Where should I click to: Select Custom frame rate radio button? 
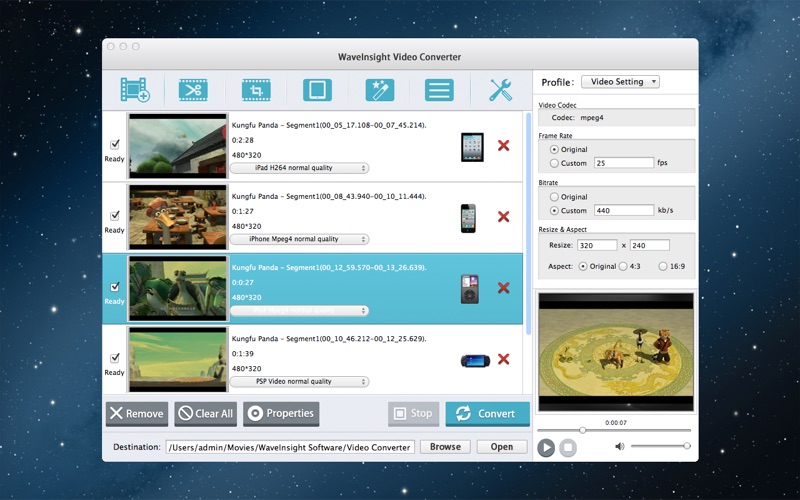click(x=554, y=163)
